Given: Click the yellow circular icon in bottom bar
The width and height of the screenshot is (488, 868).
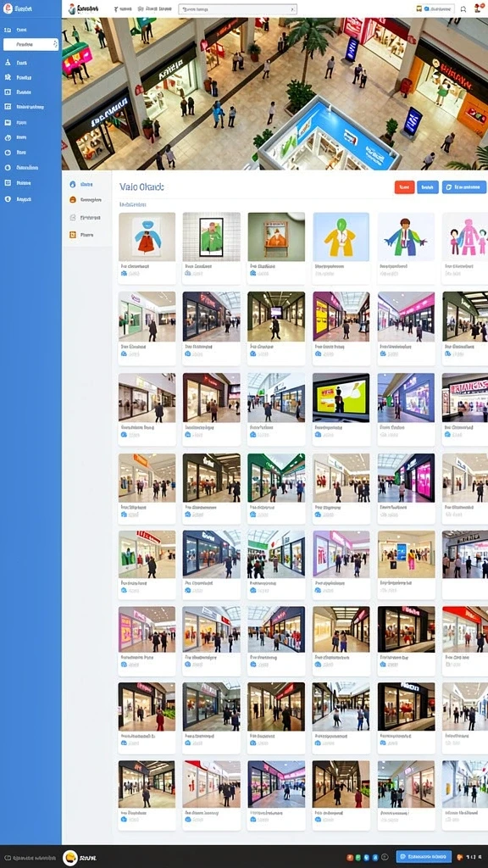Looking at the screenshot, I should click(70, 858).
